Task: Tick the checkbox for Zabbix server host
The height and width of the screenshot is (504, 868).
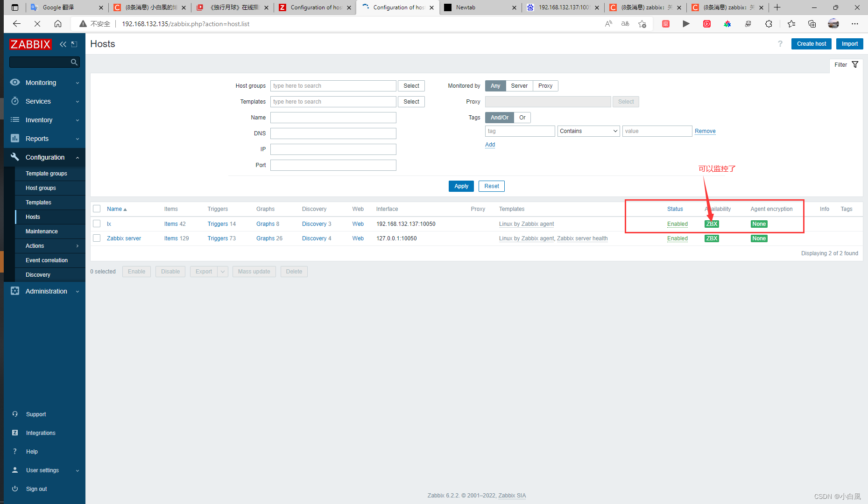Action: coord(97,238)
